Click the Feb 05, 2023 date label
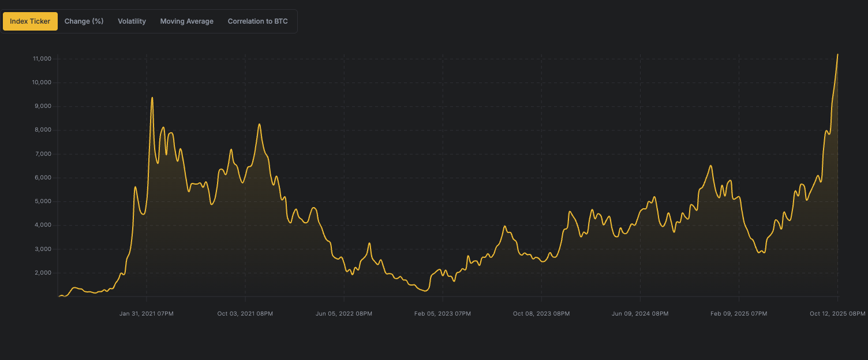Viewport: 868px width, 360px height. click(x=443, y=313)
